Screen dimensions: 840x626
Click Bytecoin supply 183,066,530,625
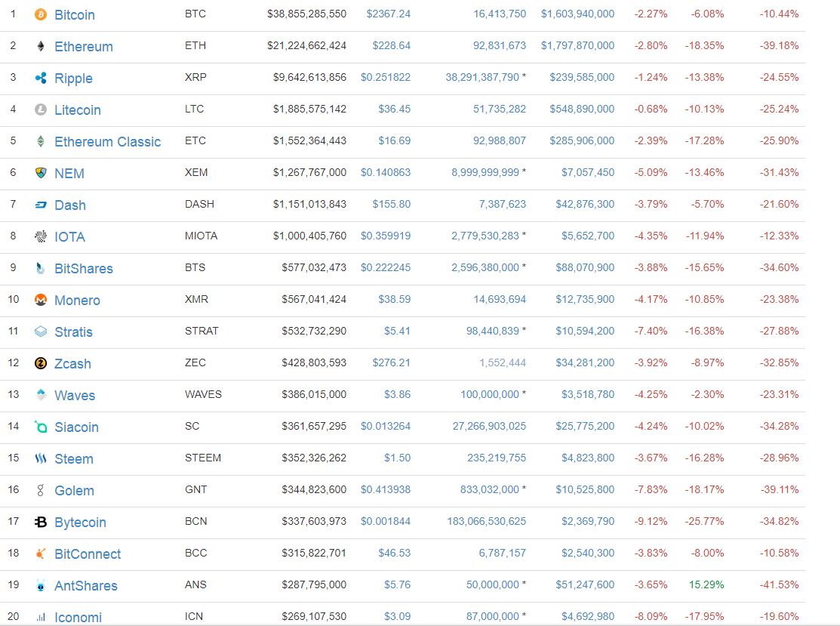pyautogui.click(x=487, y=521)
